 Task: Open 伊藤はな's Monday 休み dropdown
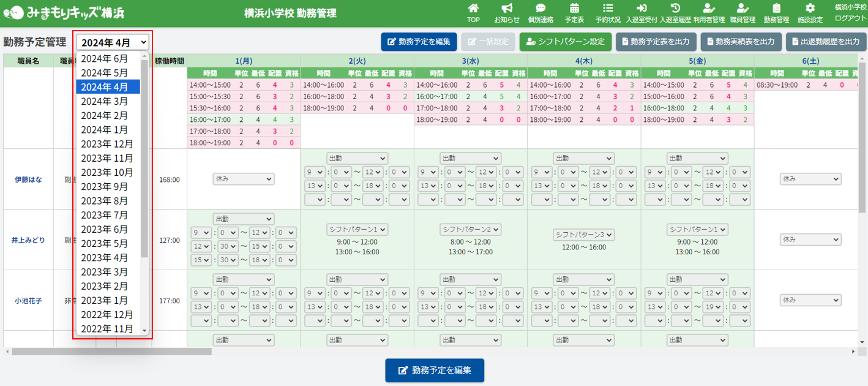[244, 179]
